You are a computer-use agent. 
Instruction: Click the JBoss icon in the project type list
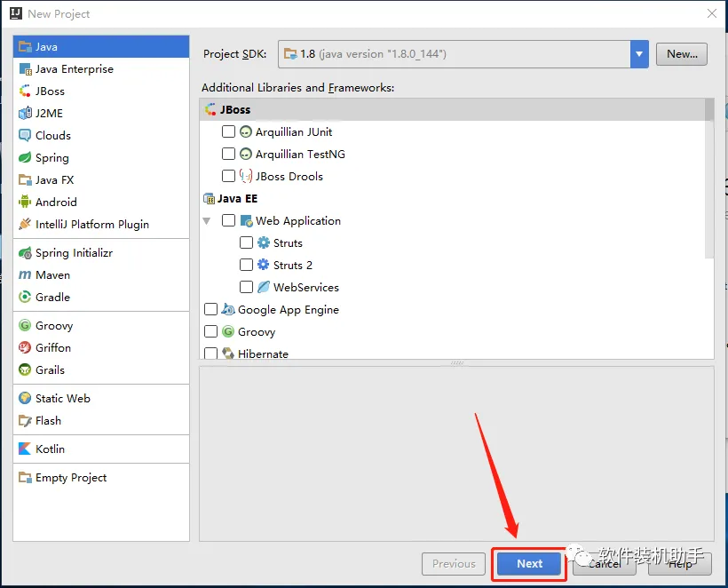click(x=25, y=91)
